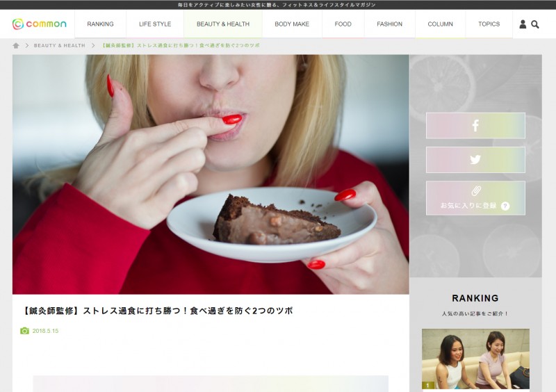Open the TOPICS menu item
Screen dimensions: 556x392
[x=489, y=24]
